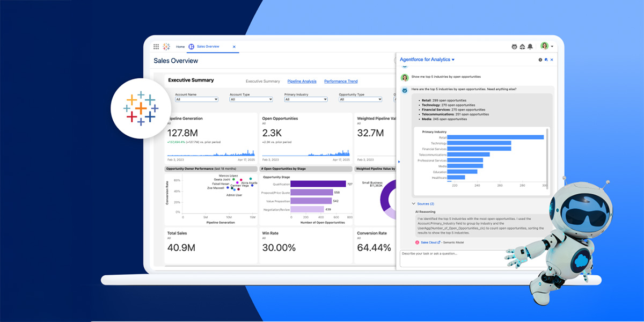The width and height of the screenshot is (644, 322).
Task: Click the user avatar beside the chat question
Action: click(405, 77)
